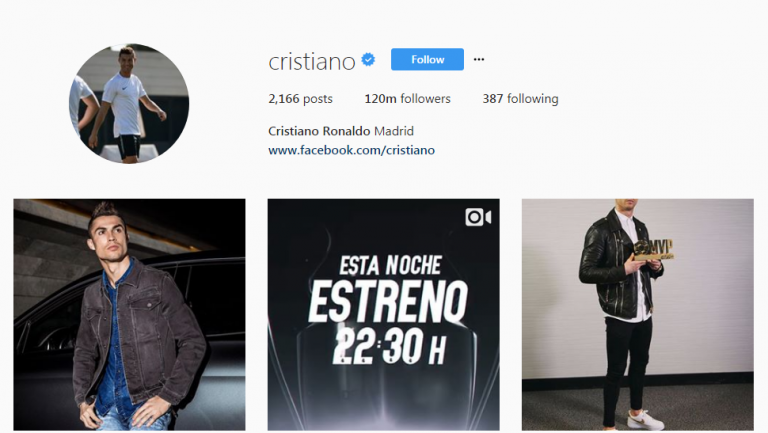Open the leather jacket MVP trophy post

(638, 314)
